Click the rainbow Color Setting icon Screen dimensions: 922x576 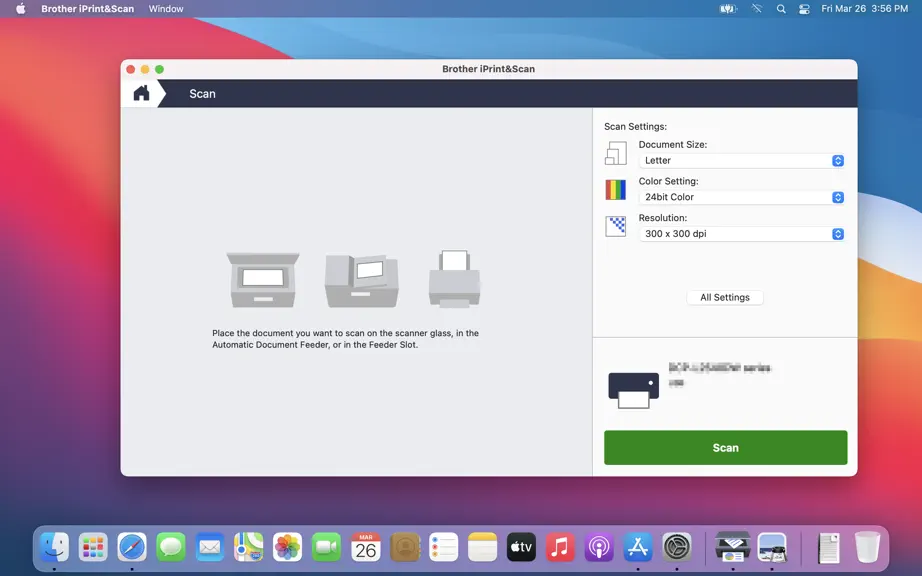point(616,190)
